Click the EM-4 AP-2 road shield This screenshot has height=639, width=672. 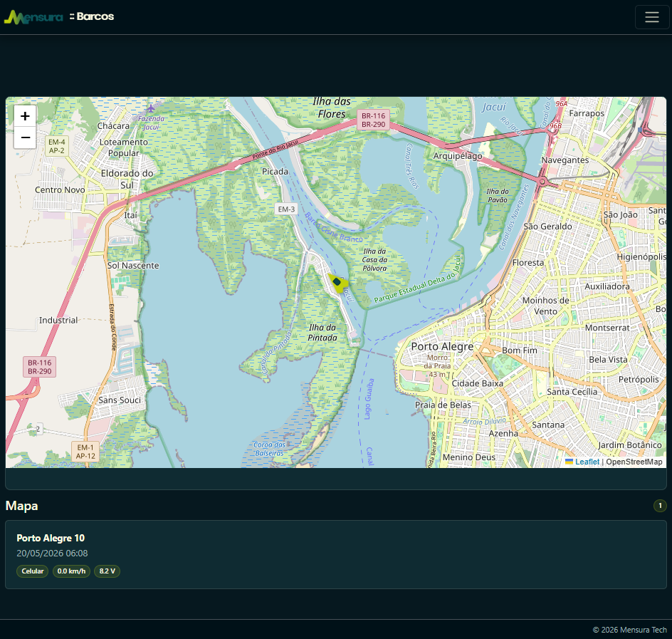click(56, 146)
